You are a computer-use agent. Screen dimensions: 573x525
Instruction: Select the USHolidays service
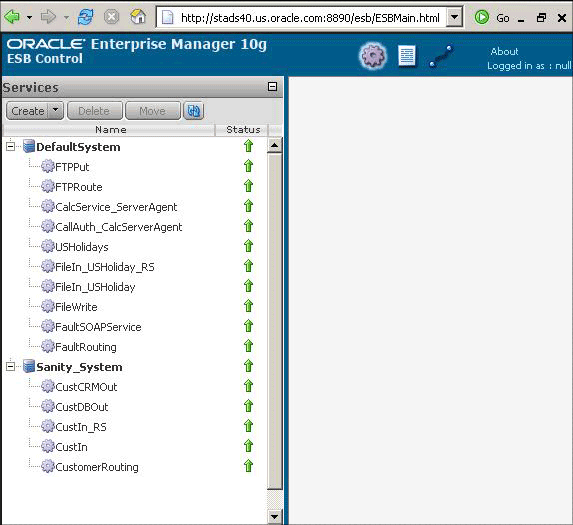tap(81, 247)
